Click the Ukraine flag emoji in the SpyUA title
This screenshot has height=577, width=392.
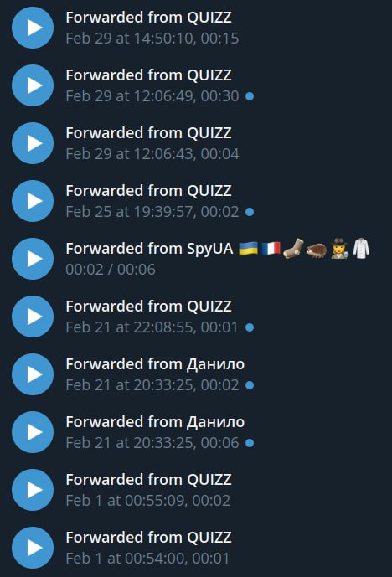(x=248, y=249)
